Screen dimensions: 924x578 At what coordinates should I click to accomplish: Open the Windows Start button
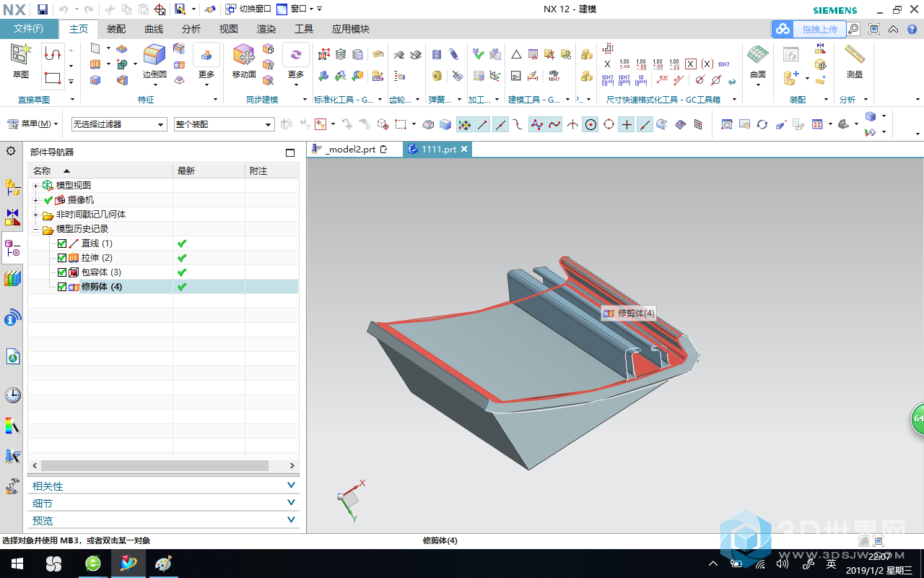pyautogui.click(x=17, y=564)
